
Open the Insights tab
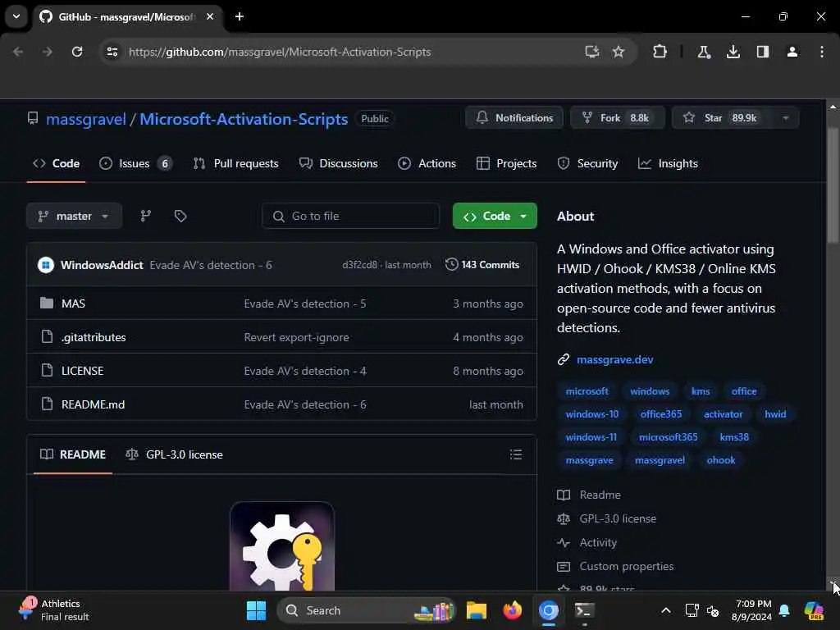[x=668, y=163]
